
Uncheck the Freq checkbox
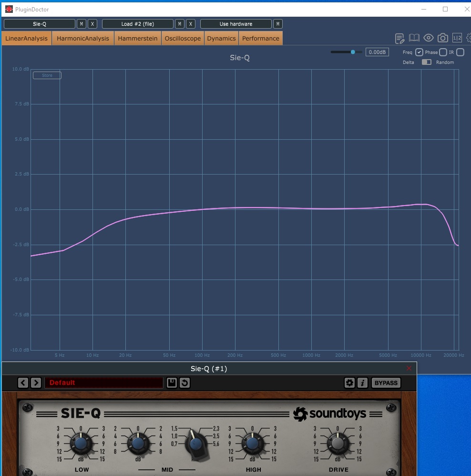(x=419, y=52)
